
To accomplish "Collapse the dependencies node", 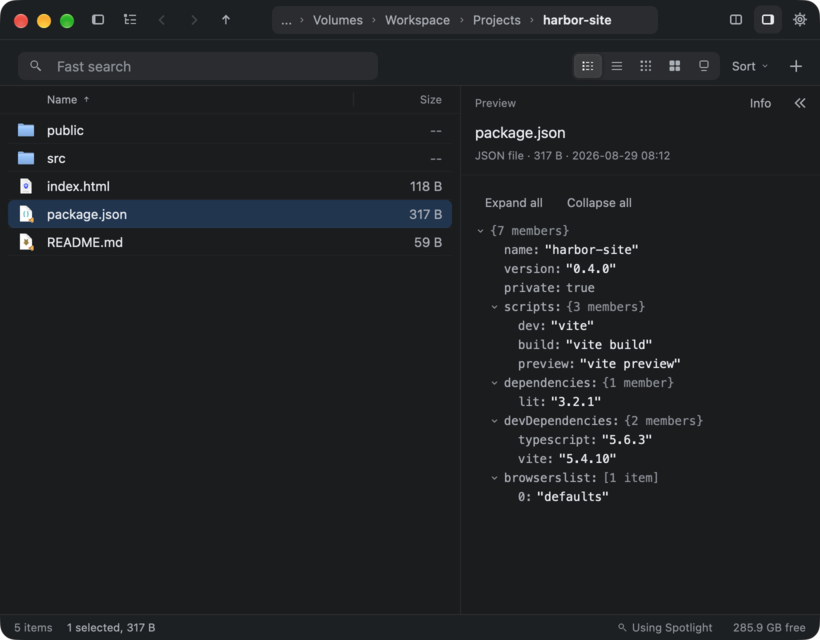I will click(494, 383).
